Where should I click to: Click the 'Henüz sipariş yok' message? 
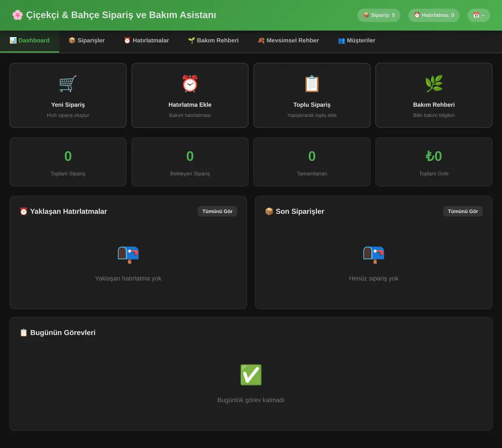pyautogui.click(x=374, y=278)
